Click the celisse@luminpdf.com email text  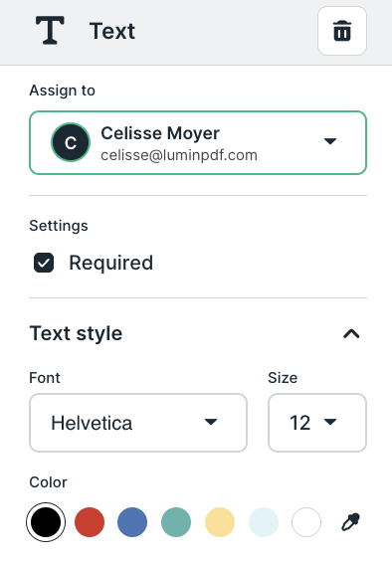pos(179,156)
